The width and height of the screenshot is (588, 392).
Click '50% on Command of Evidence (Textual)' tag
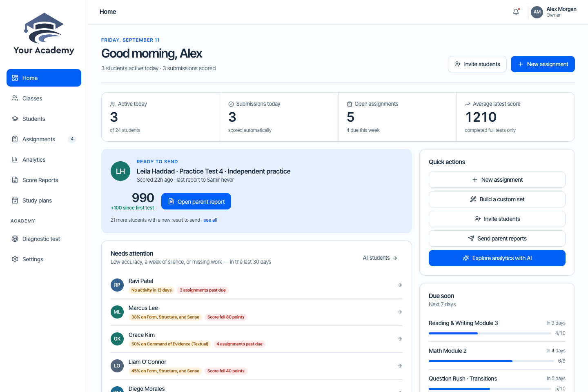170,344
